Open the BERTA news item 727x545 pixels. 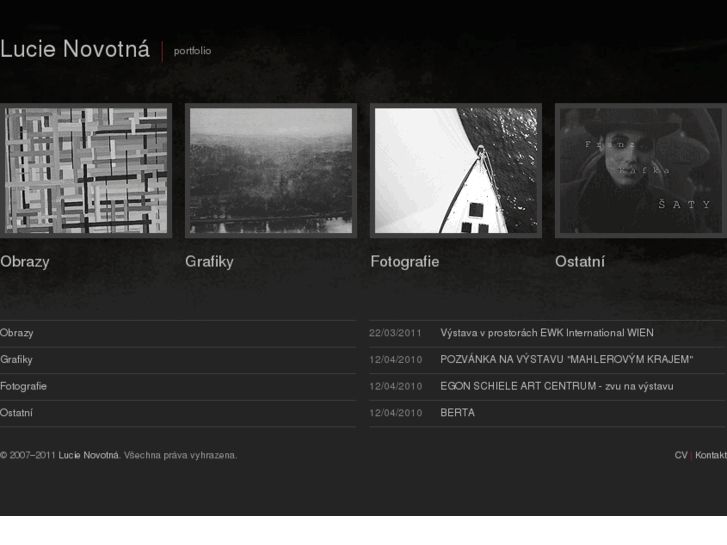457,412
